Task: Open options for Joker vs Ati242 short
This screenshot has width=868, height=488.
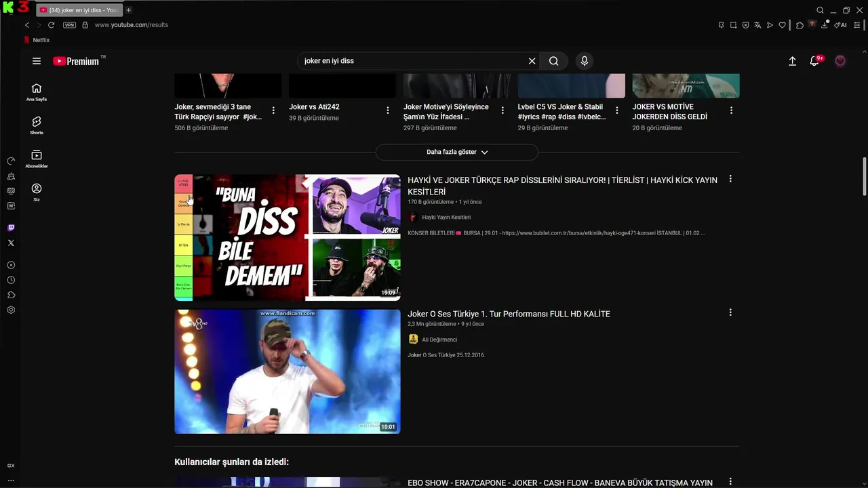Action: (x=388, y=110)
